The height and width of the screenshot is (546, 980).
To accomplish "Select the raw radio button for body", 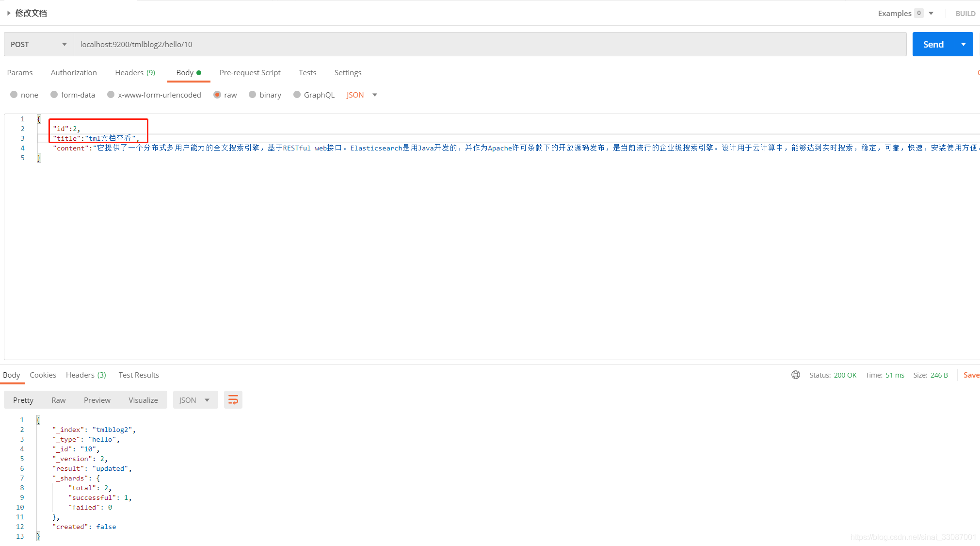I will point(216,95).
